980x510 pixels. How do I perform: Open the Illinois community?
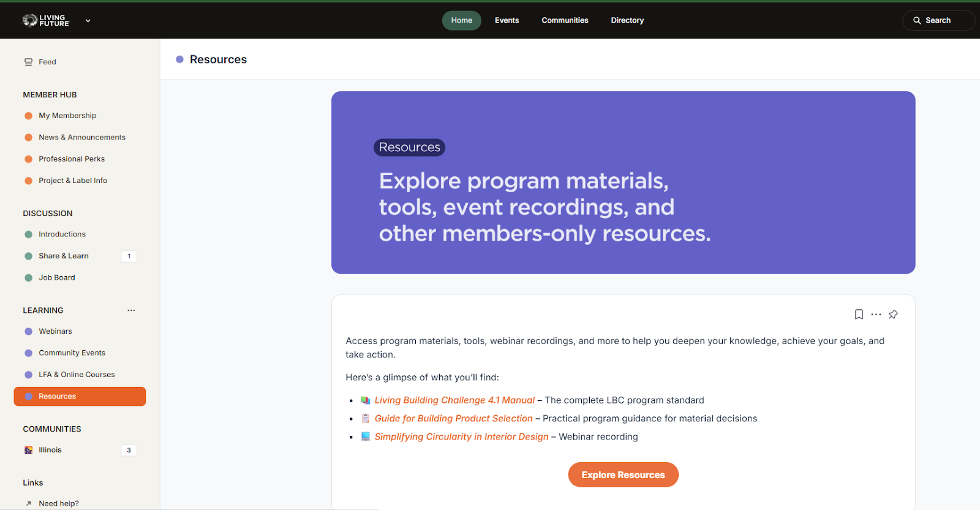[x=80, y=450]
